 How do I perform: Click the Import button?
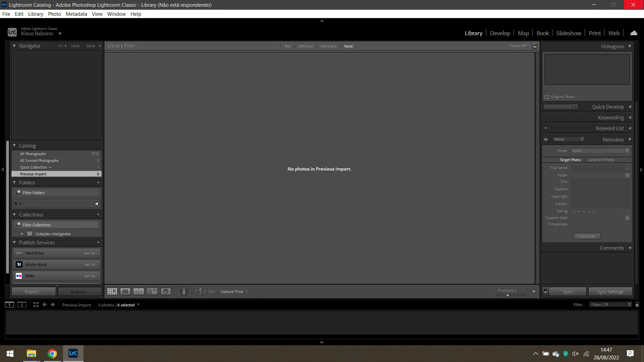click(34, 292)
